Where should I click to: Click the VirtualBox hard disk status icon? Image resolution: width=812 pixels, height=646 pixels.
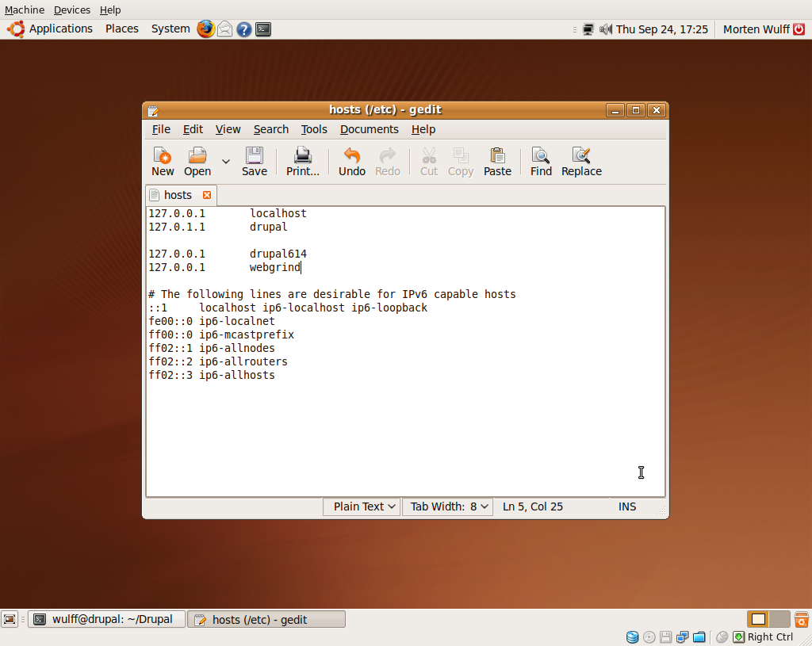point(632,637)
